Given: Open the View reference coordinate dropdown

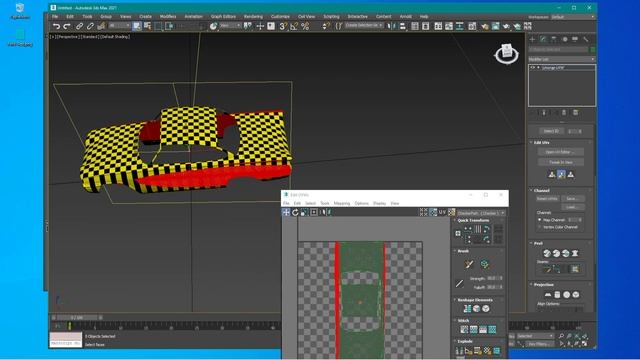Looking at the screenshot, I should [x=230, y=26].
